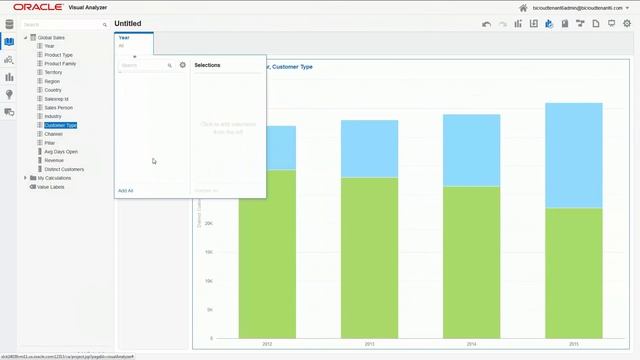Select Product Type column
This screenshot has width=640, height=360.
(x=58, y=55)
